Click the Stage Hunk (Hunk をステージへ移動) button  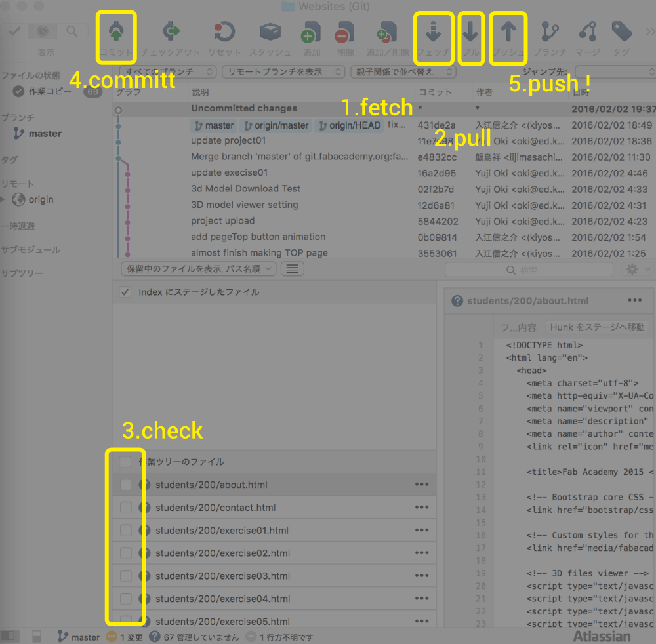click(597, 327)
